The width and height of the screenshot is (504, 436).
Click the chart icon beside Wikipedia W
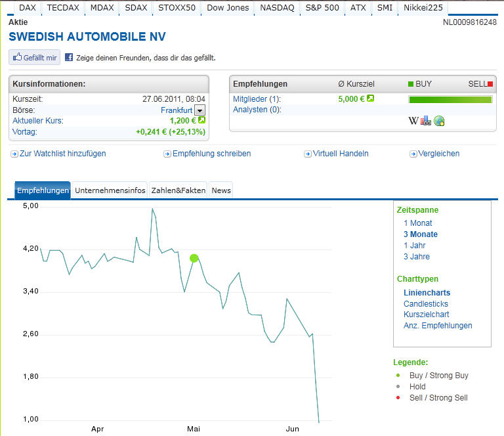coord(425,121)
